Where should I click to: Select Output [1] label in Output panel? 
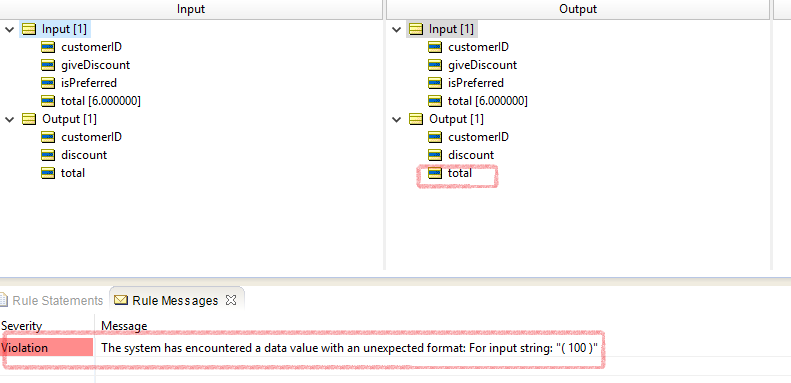tap(456, 119)
